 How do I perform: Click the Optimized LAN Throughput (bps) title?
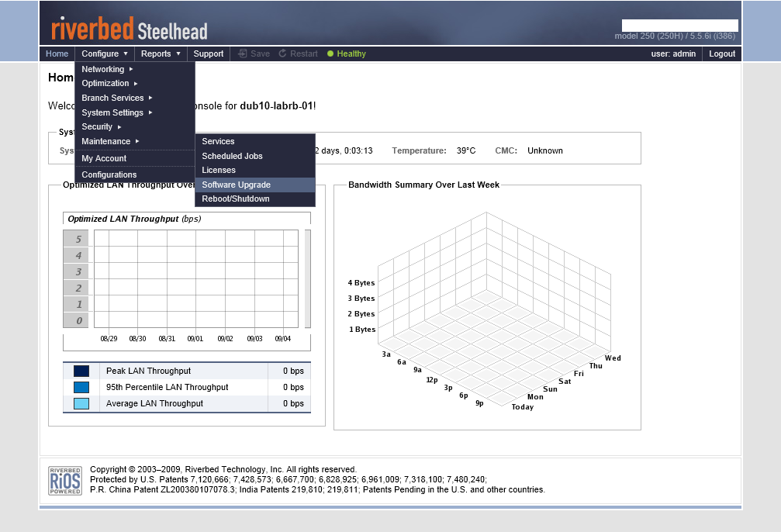tap(134, 219)
